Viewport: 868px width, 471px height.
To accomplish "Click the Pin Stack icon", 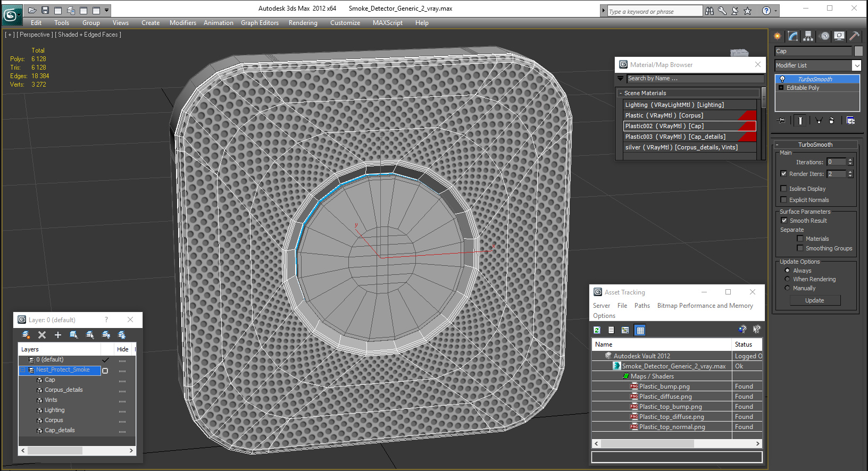I will click(781, 121).
